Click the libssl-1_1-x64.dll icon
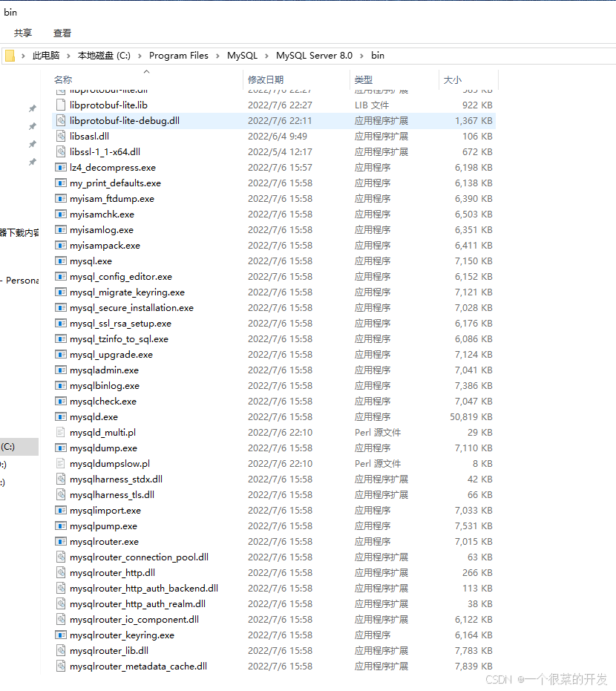This screenshot has height=691, width=616. click(x=61, y=151)
